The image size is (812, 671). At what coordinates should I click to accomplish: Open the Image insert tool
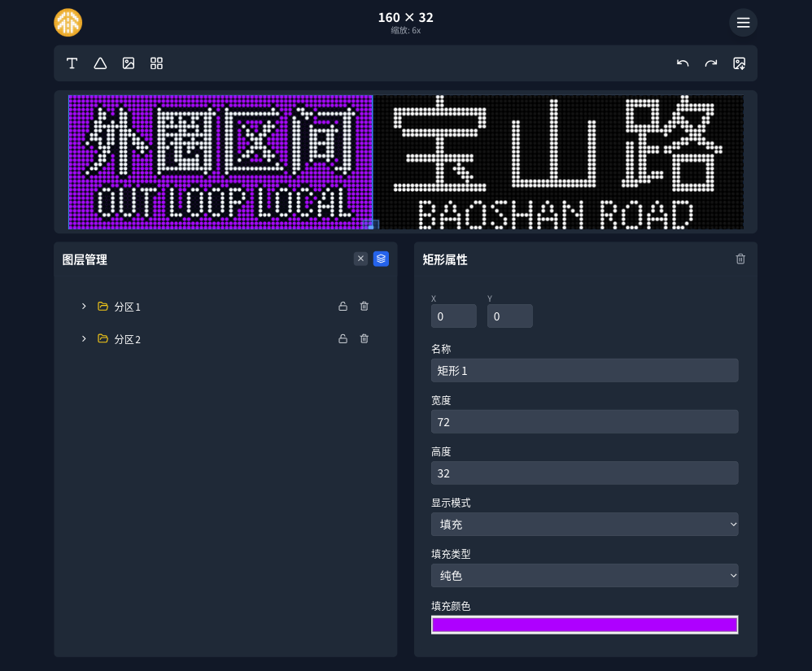pyautogui.click(x=129, y=63)
